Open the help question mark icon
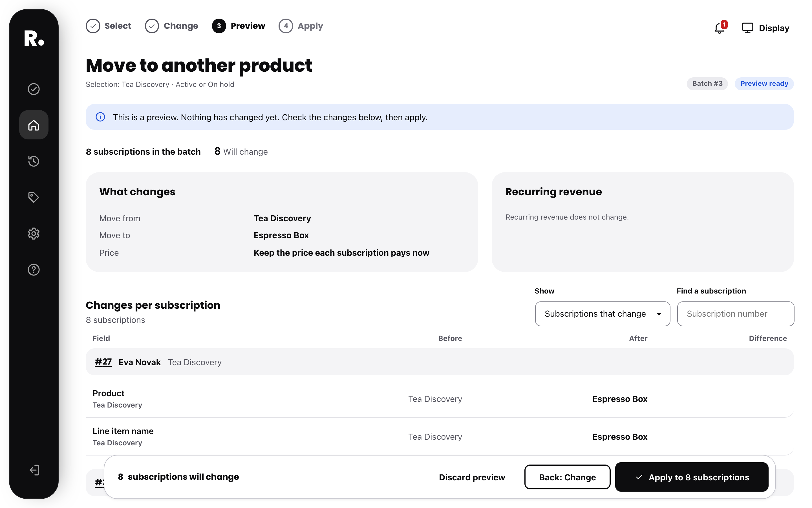Screen dimensions: 812x508 [34, 270]
